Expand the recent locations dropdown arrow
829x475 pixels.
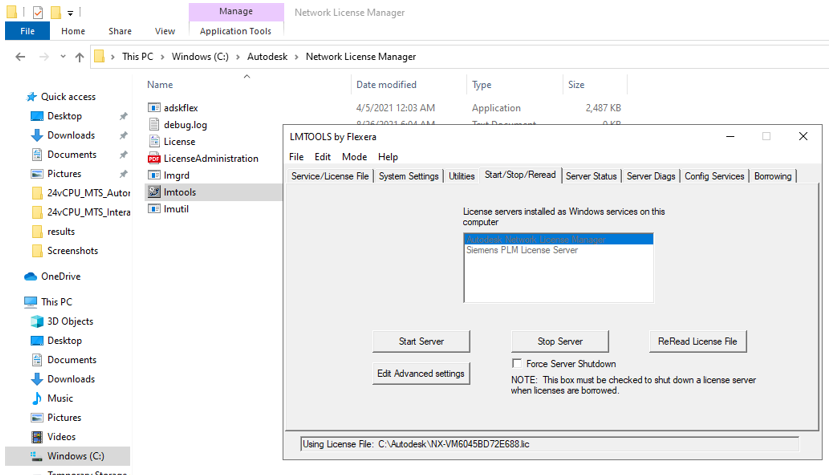point(62,57)
